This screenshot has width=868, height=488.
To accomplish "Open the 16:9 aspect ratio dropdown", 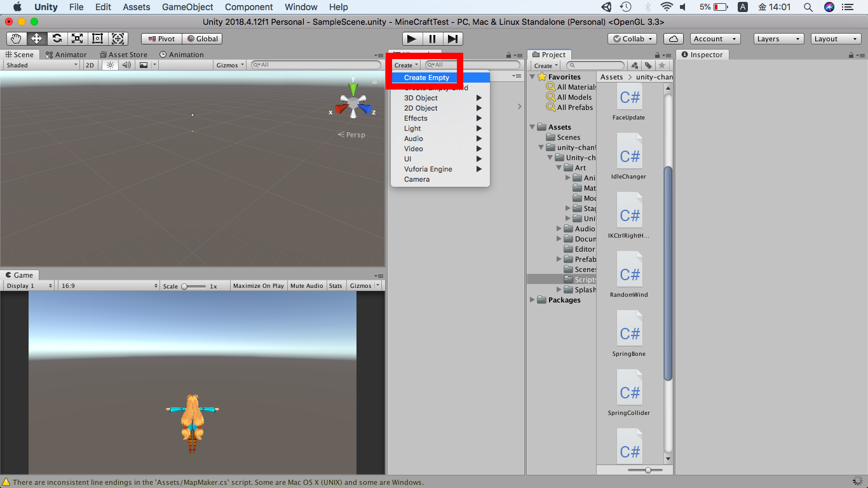I will [109, 286].
